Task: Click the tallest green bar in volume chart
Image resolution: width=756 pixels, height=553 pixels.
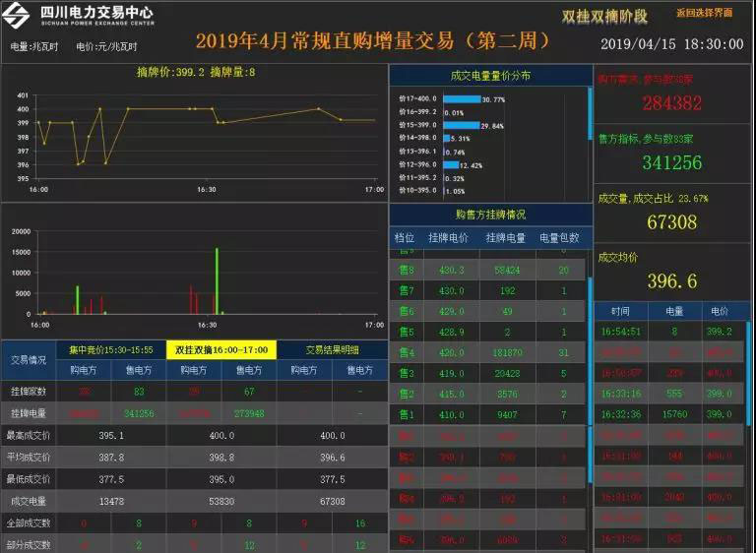Action: pyautogui.click(x=217, y=280)
